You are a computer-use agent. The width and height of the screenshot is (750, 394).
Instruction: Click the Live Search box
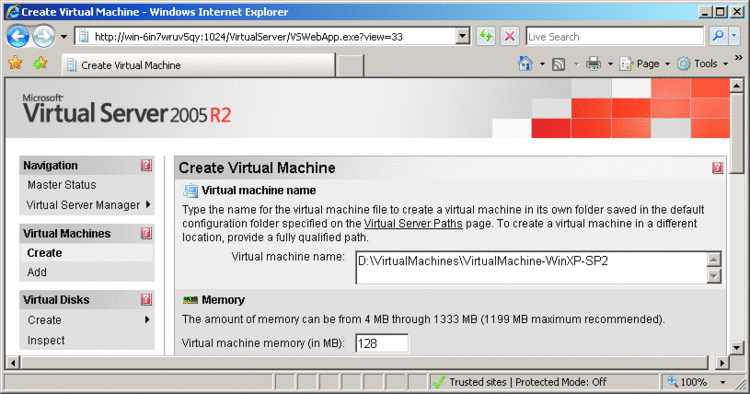click(x=614, y=37)
